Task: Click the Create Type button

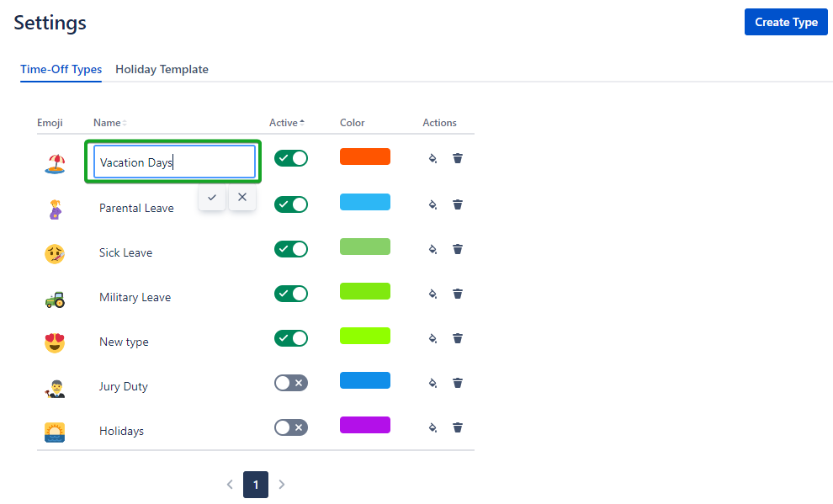Action: coord(786,23)
